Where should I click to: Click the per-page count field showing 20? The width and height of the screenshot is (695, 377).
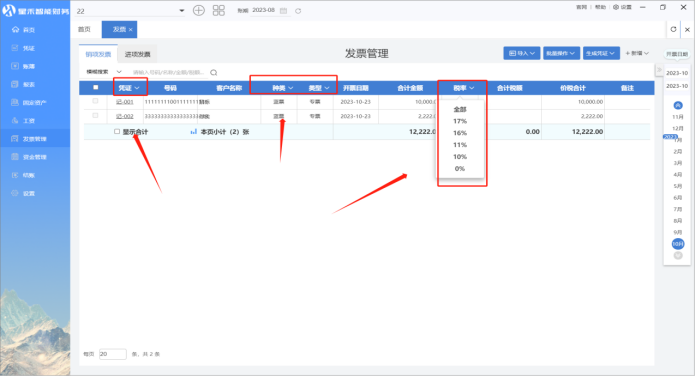(113, 354)
